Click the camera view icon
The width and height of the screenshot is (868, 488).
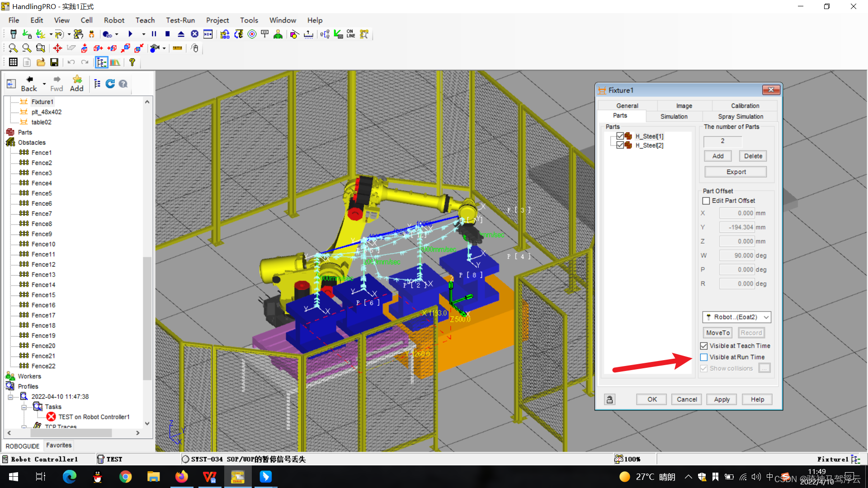[x=155, y=48]
